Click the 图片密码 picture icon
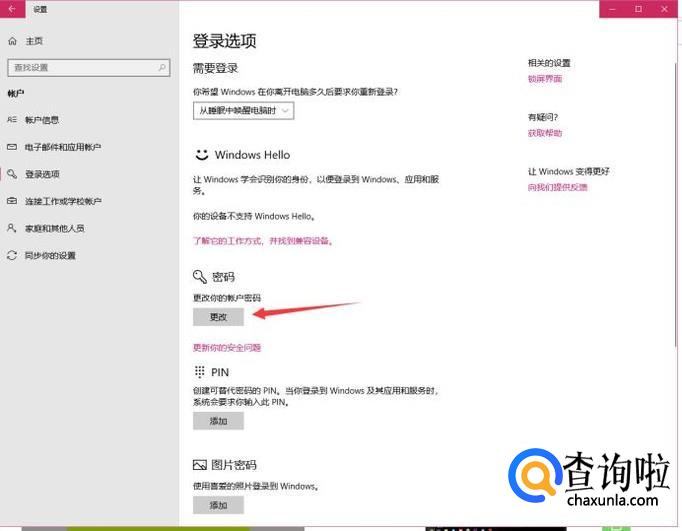 coord(200,465)
